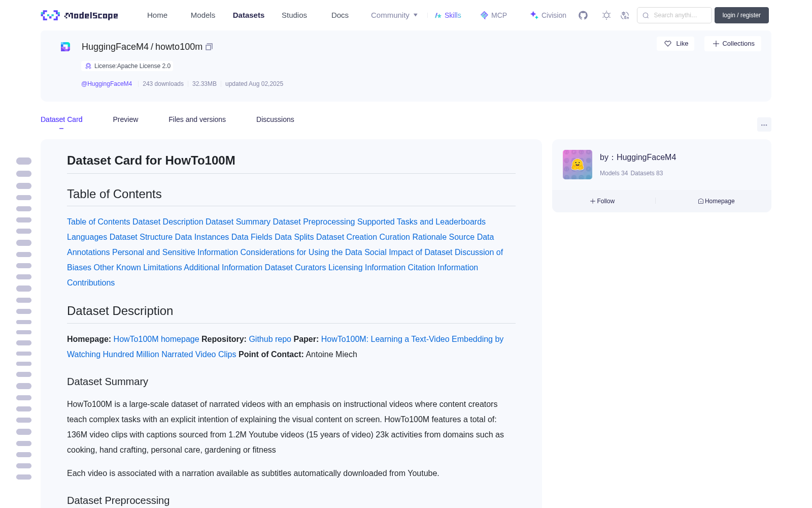
Task: Go to Home in the navigation bar
Action: (157, 15)
